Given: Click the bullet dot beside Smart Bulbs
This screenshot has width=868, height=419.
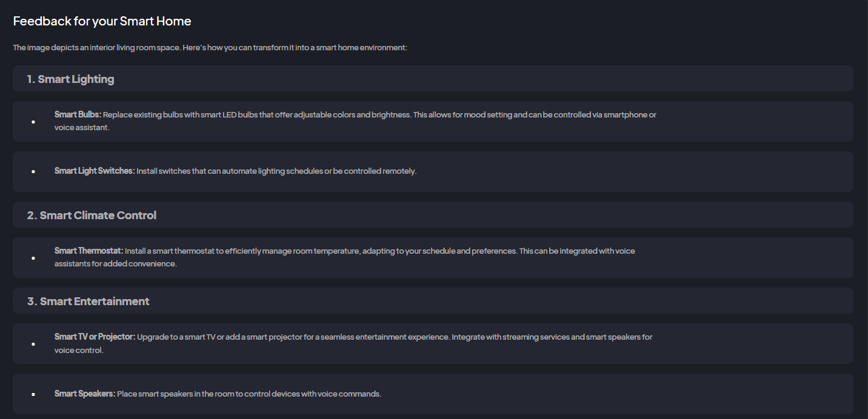Looking at the screenshot, I should click(33, 122).
